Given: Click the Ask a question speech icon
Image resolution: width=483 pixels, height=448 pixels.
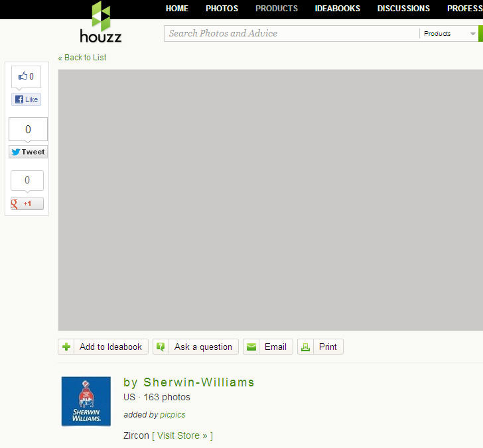Looking at the screenshot, I should 161,347.
